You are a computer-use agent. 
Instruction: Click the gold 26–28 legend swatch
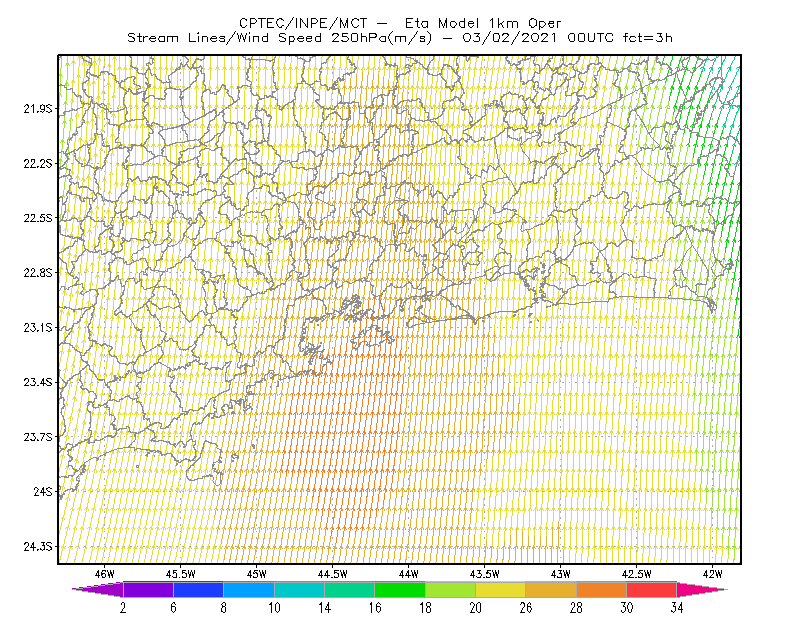tap(551, 589)
